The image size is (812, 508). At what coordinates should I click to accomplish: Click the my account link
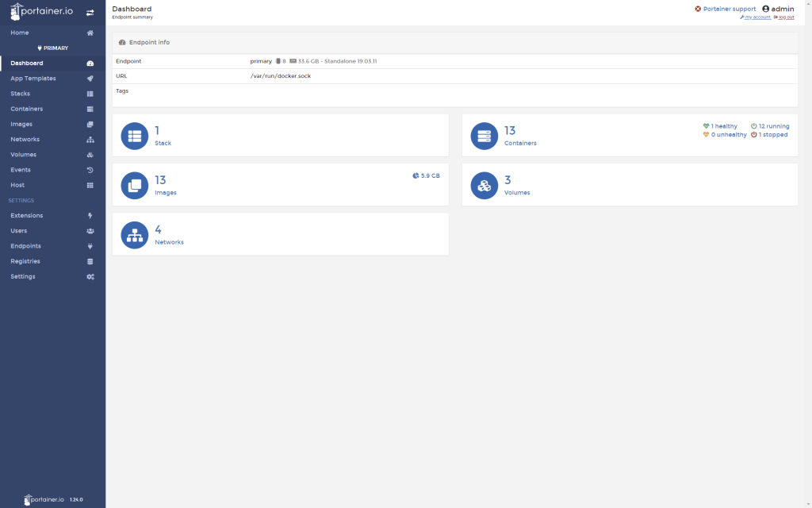coord(757,17)
